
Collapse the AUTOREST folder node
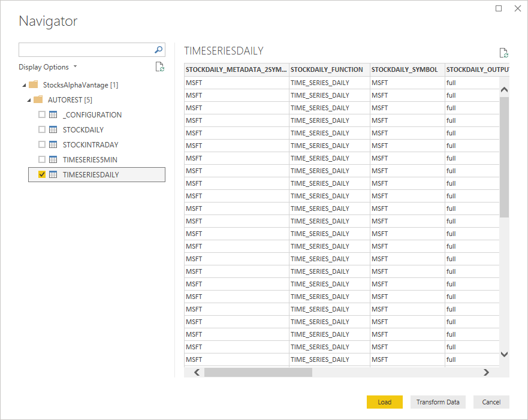(28, 100)
